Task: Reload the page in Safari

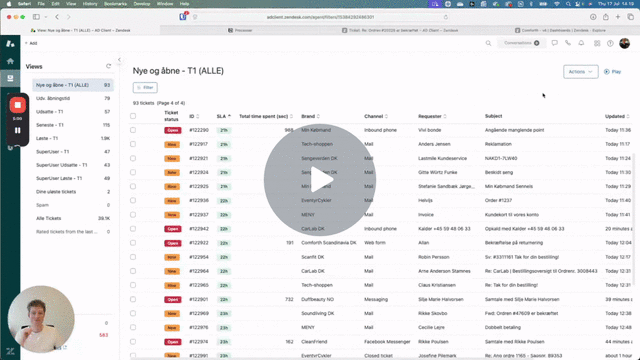Action: click(x=445, y=17)
